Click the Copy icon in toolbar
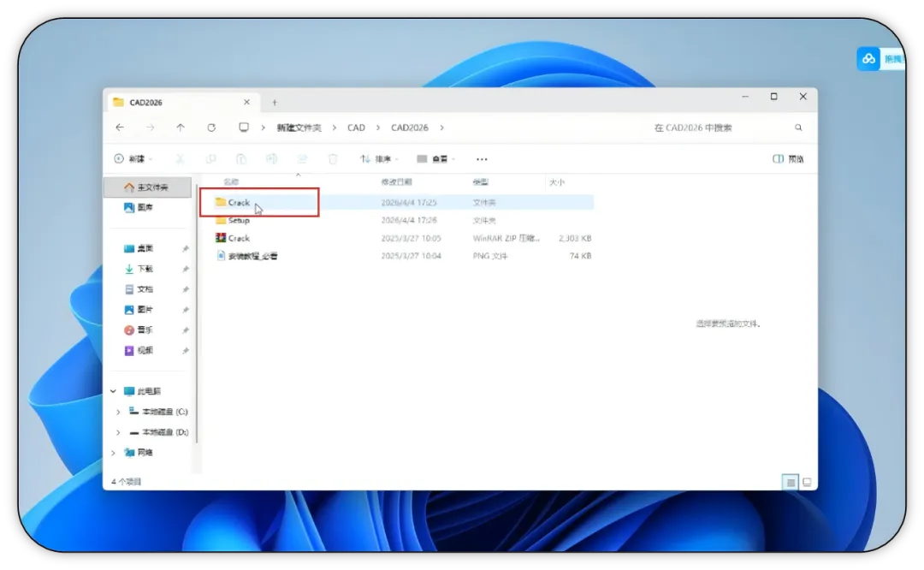Viewport: 924px width, 570px height. coord(210,159)
